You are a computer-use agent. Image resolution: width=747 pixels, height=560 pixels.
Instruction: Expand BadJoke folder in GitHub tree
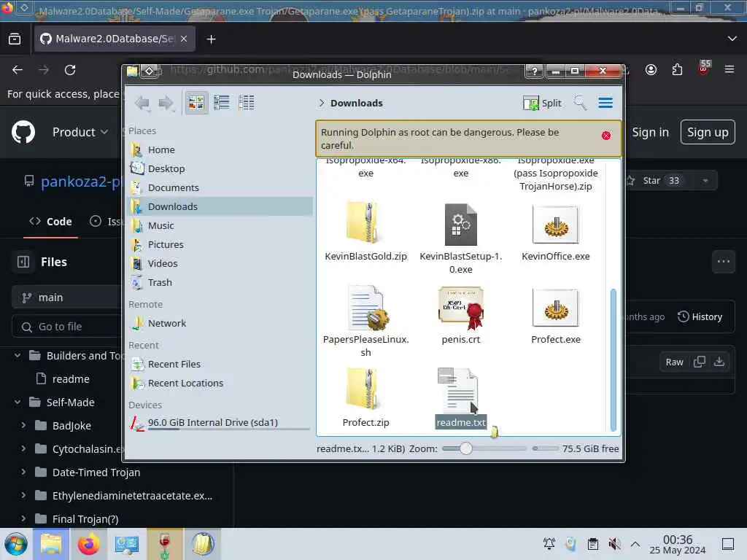coord(23,425)
